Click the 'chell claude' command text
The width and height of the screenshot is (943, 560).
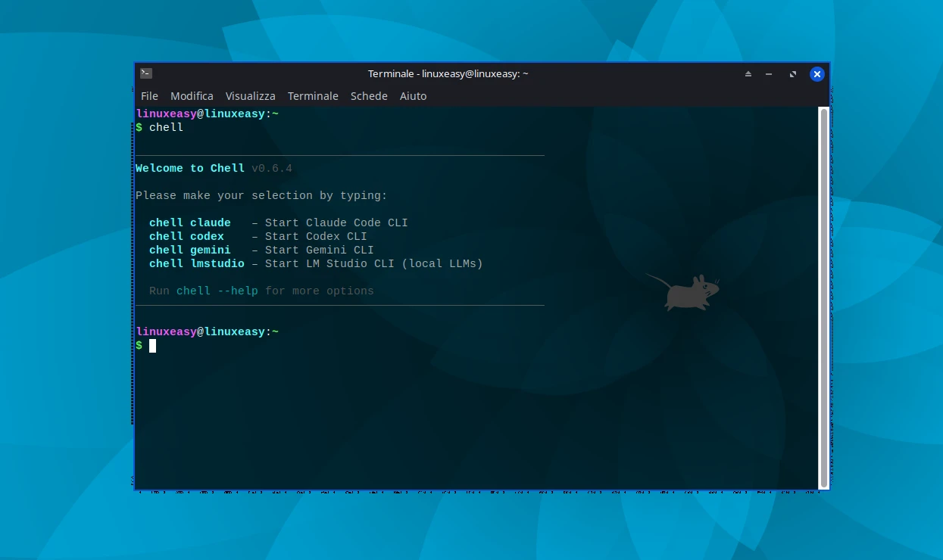pos(189,223)
